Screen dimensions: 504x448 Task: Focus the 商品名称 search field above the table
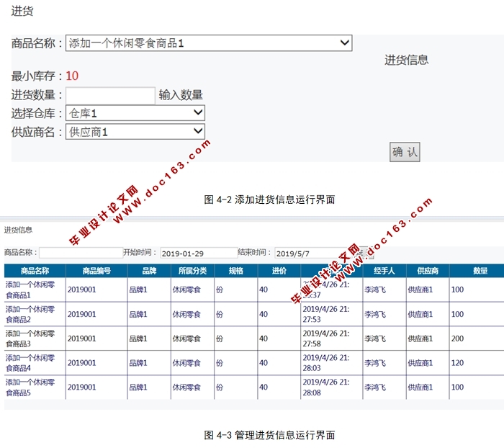(x=81, y=253)
